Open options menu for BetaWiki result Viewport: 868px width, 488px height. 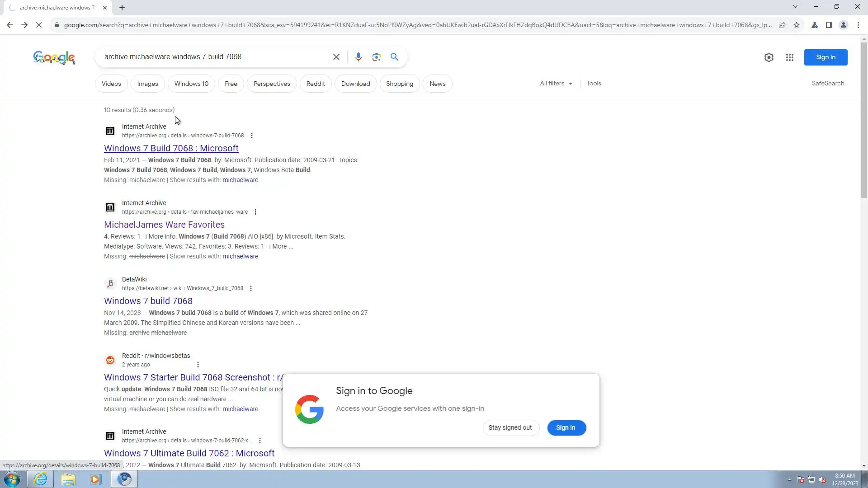click(x=251, y=288)
